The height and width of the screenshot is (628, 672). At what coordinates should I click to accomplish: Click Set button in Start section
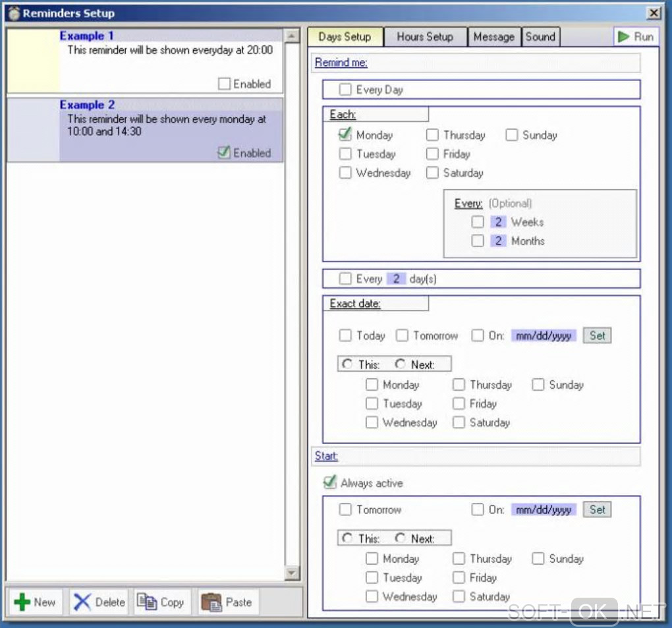(x=597, y=509)
